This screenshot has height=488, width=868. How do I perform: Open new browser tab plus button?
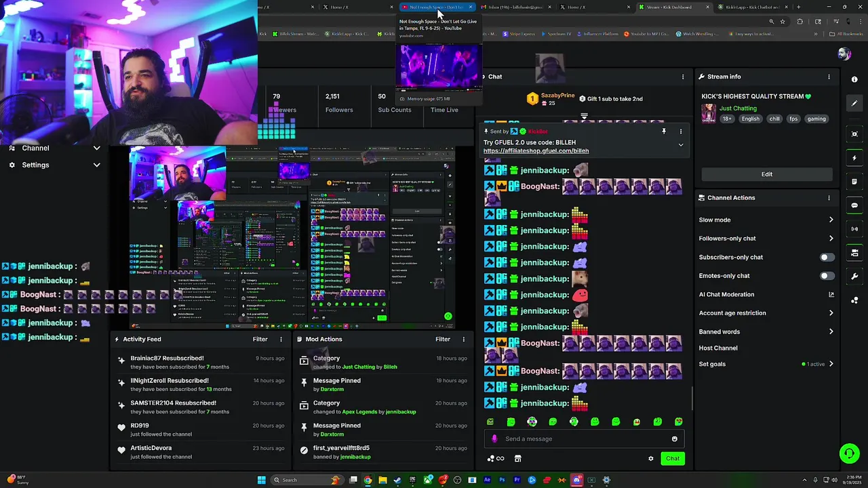click(x=798, y=7)
